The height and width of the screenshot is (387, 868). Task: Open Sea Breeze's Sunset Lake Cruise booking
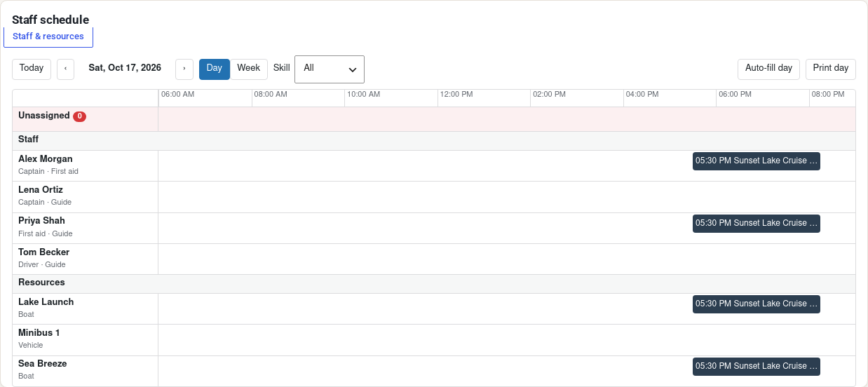[757, 367]
